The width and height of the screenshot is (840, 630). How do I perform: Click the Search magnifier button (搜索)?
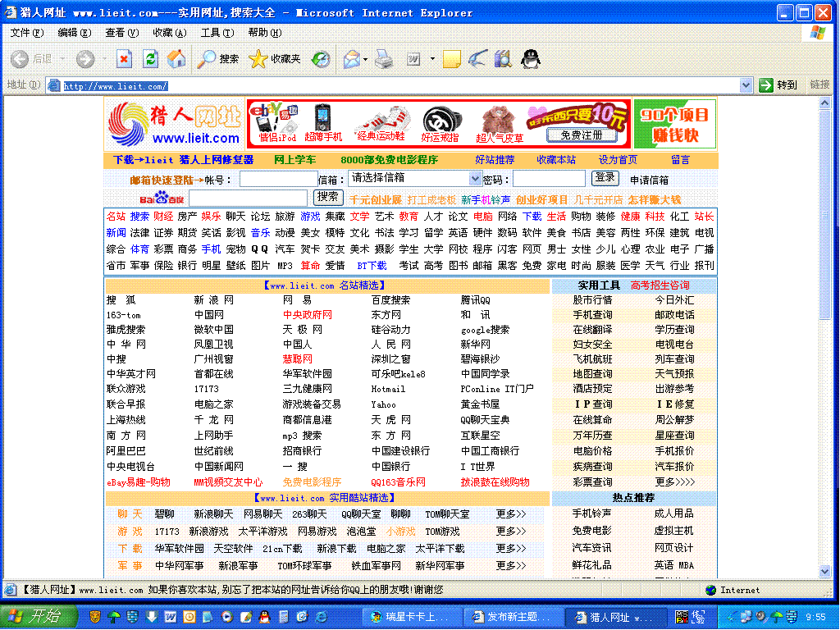[x=218, y=59]
